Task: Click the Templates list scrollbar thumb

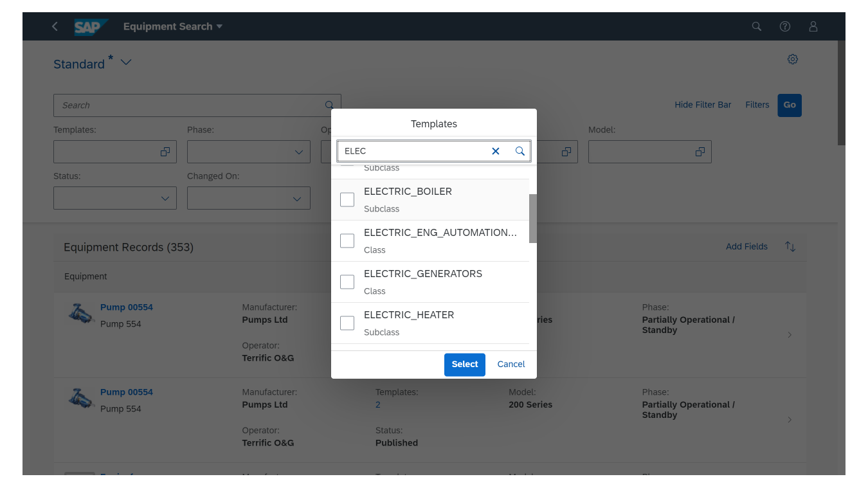Action: pyautogui.click(x=532, y=219)
